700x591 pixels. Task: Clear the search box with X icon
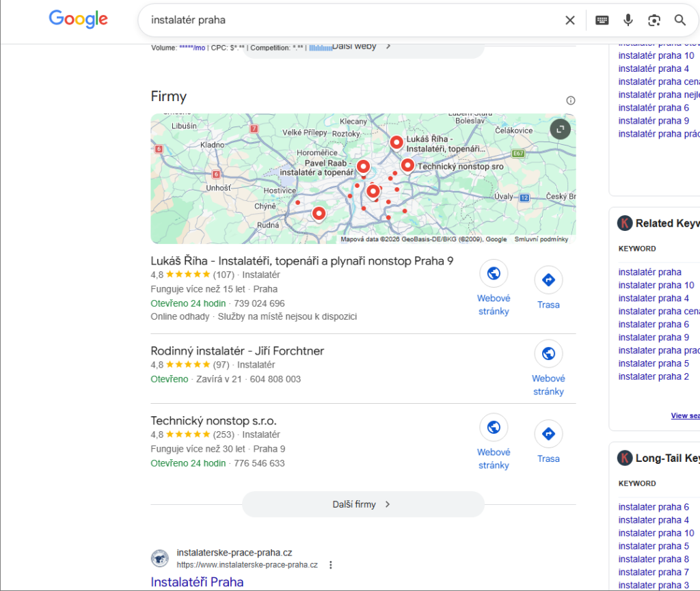coord(569,20)
